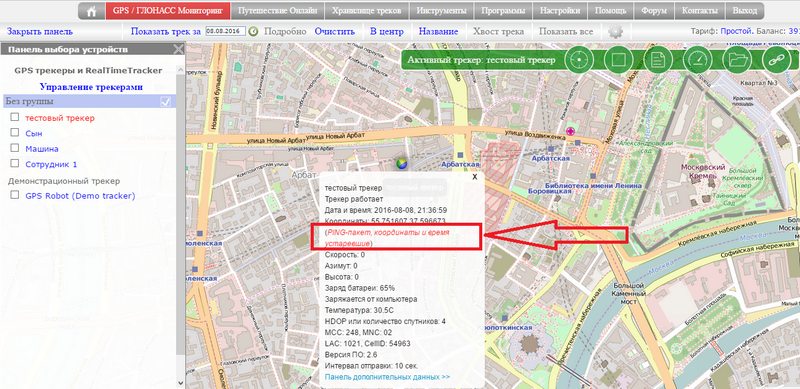Open the folder icon in green bar

click(x=737, y=60)
